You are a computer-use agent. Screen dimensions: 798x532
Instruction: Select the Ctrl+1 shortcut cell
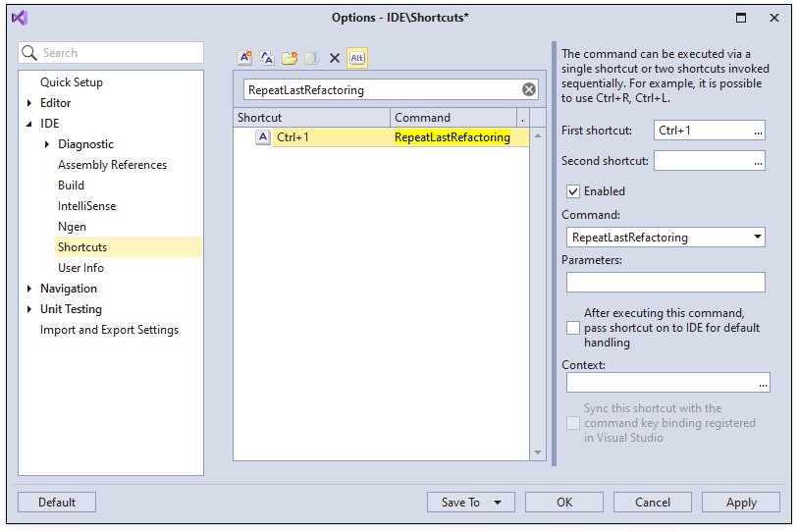pyautogui.click(x=332, y=137)
